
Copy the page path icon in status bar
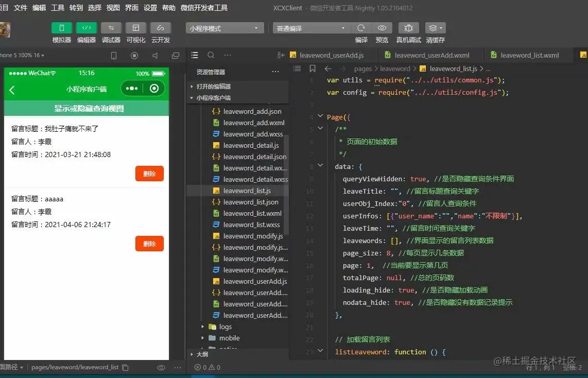click(x=125, y=368)
